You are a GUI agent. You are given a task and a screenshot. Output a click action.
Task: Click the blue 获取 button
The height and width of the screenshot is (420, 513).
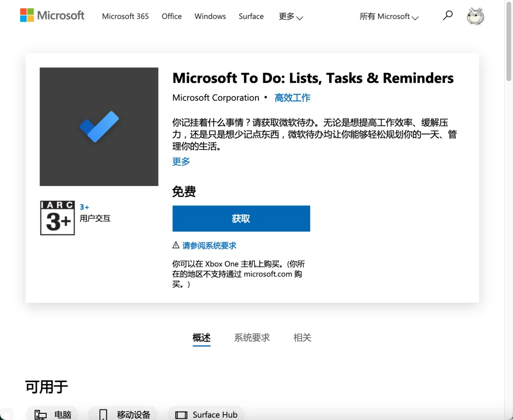tap(241, 219)
